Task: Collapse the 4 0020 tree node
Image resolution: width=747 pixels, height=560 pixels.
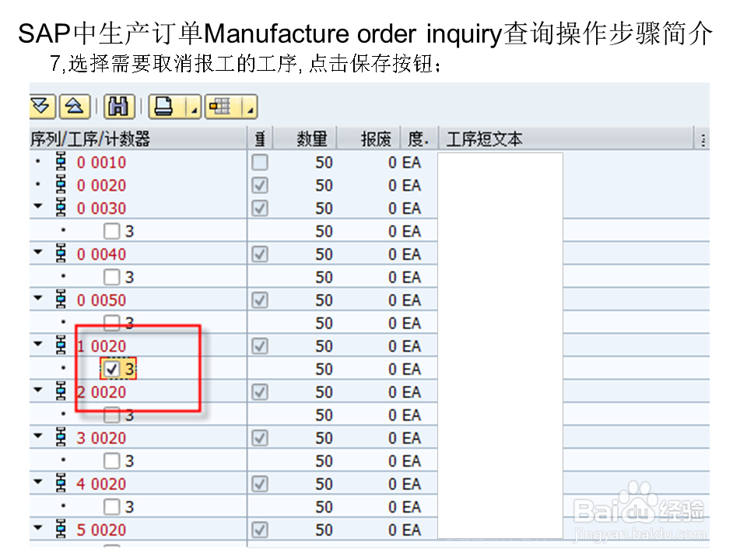Action: click(x=38, y=482)
